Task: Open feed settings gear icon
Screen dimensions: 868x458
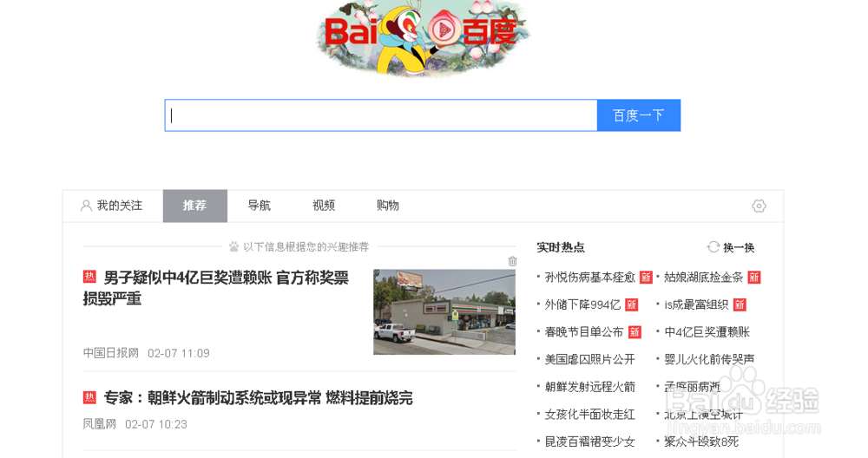Action: pyautogui.click(x=759, y=206)
